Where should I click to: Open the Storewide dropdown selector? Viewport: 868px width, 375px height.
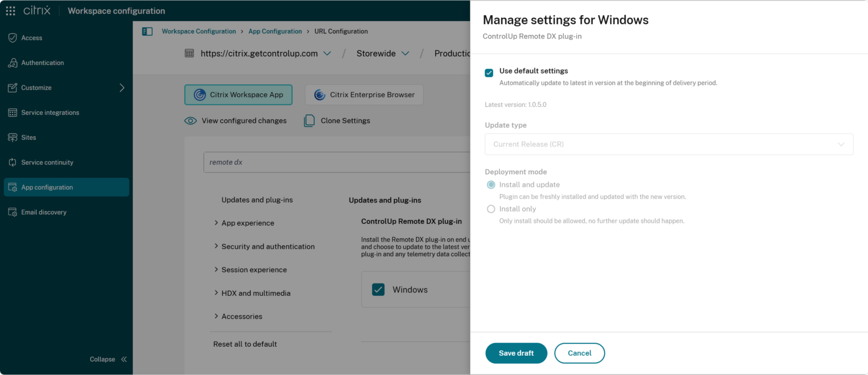(383, 54)
